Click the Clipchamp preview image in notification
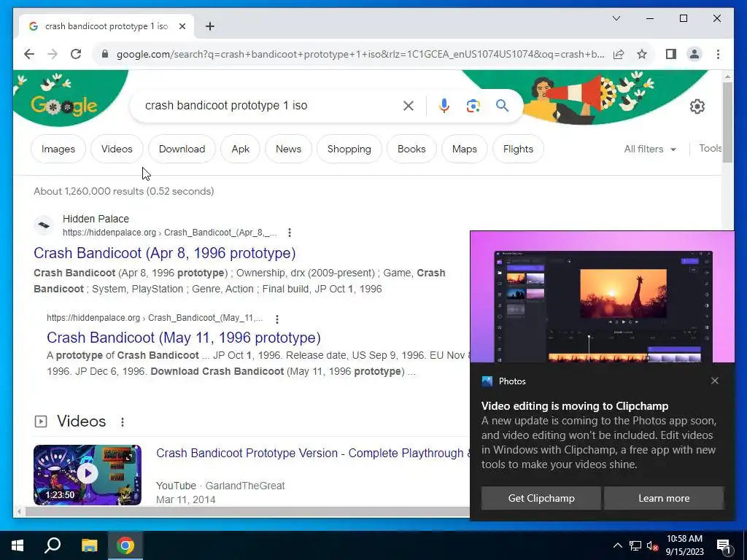747x560 pixels. pyautogui.click(x=603, y=297)
